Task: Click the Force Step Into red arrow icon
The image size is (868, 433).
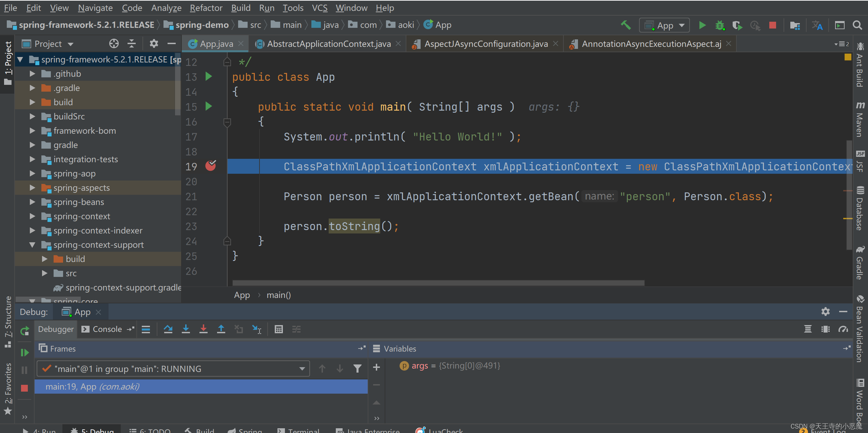Action: point(203,329)
